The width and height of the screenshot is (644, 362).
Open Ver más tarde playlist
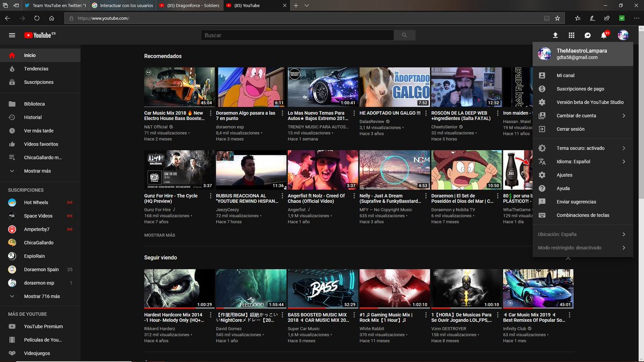tap(40, 131)
